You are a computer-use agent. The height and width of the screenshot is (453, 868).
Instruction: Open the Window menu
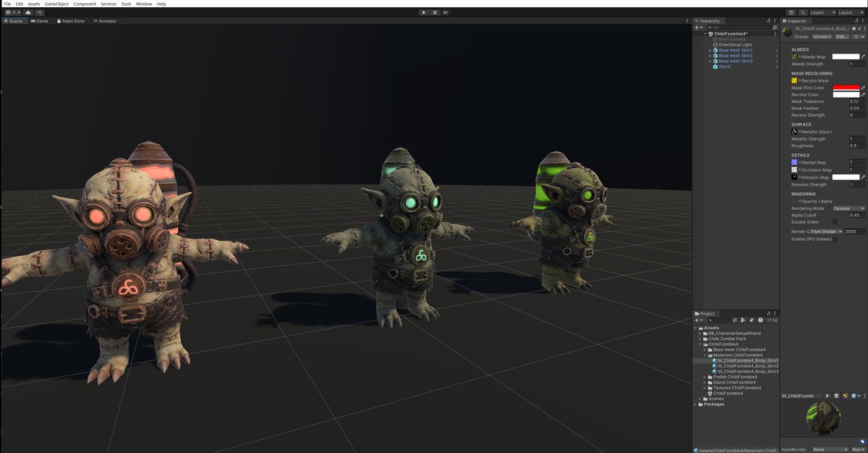144,4
